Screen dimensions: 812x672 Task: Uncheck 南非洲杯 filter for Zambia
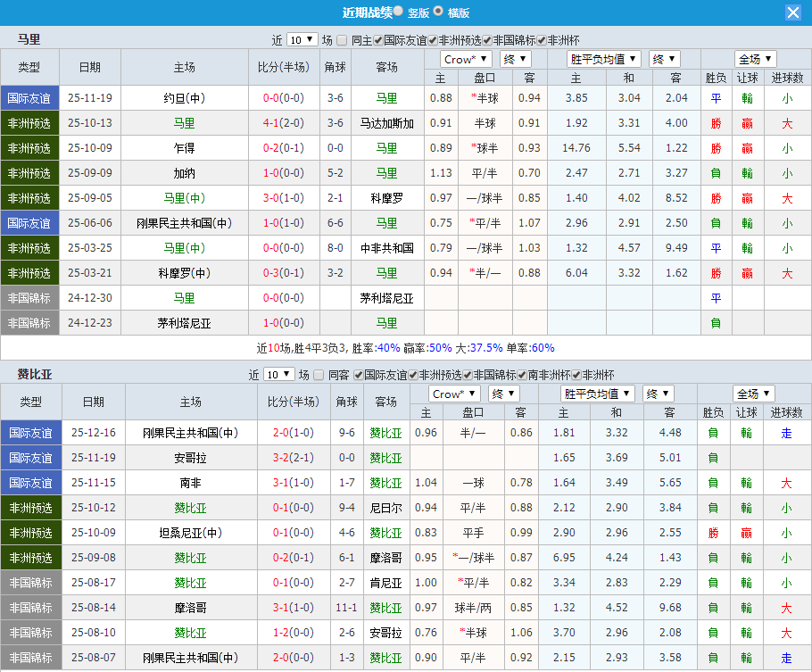[x=521, y=375]
